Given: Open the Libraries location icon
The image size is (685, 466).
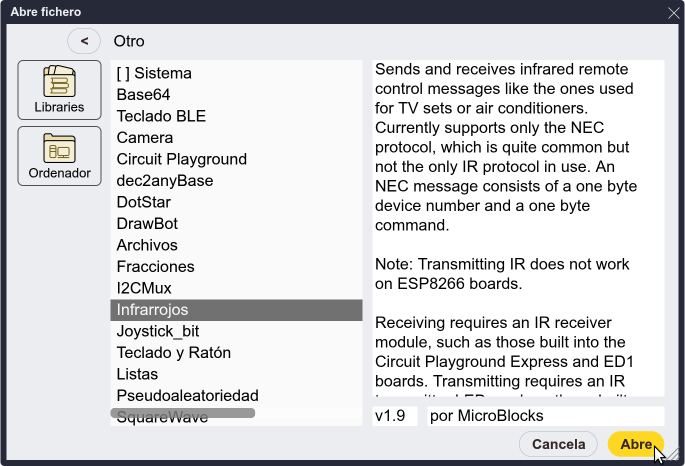Looking at the screenshot, I should point(59,90).
